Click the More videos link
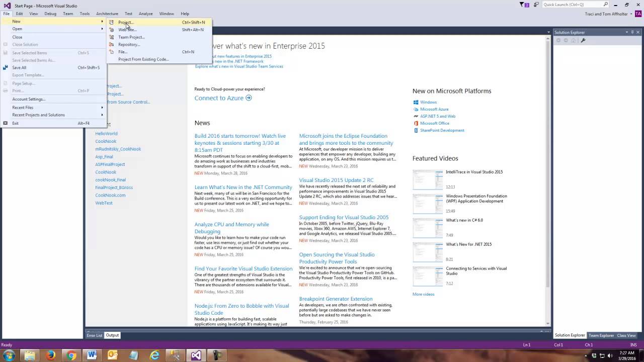Viewport: 644px width, 362px height. [x=423, y=294]
